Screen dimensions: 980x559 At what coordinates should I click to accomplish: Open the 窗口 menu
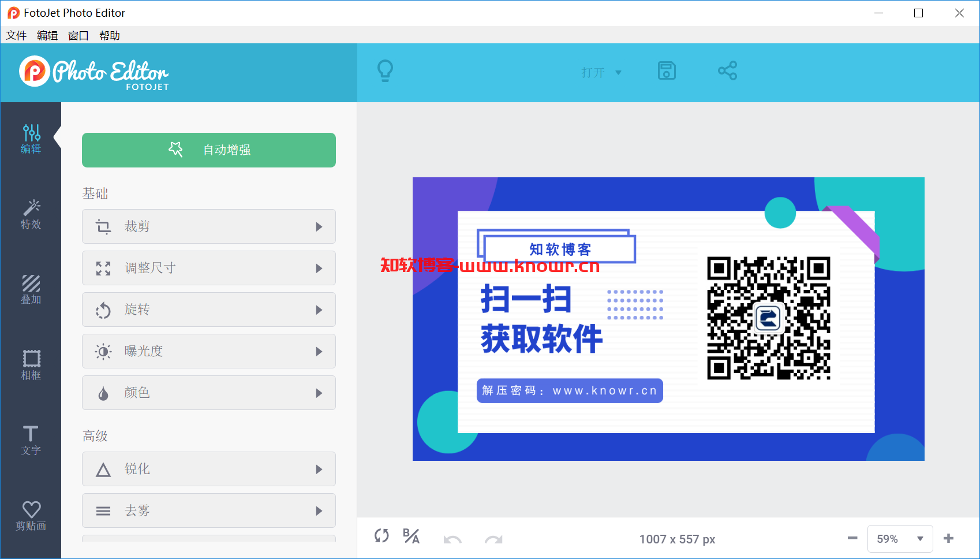pos(78,35)
